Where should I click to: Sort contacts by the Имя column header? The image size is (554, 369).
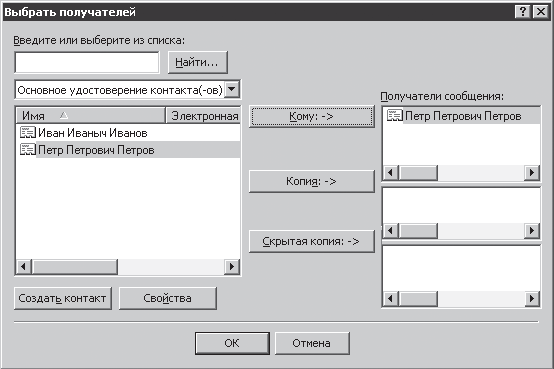(91, 116)
